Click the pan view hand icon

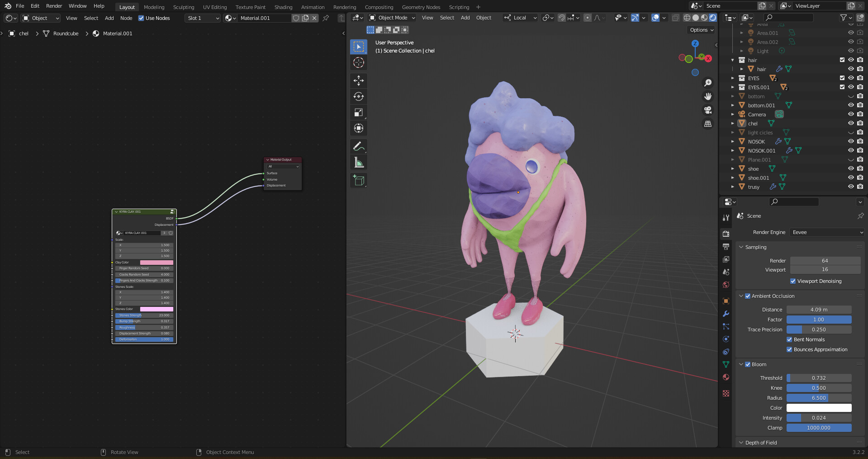click(708, 96)
